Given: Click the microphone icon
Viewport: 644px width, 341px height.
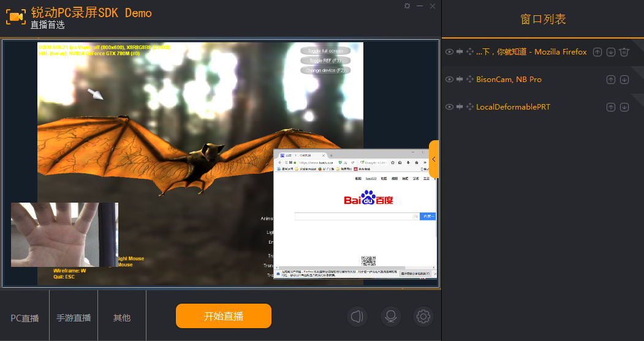Looking at the screenshot, I should pyautogui.click(x=390, y=317).
